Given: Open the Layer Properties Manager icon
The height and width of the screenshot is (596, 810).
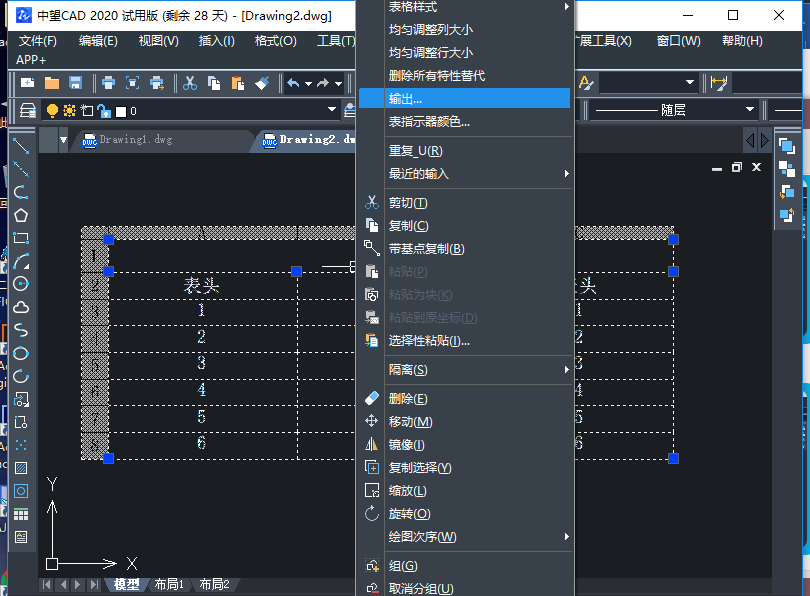Looking at the screenshot, I should click(28, 110).
